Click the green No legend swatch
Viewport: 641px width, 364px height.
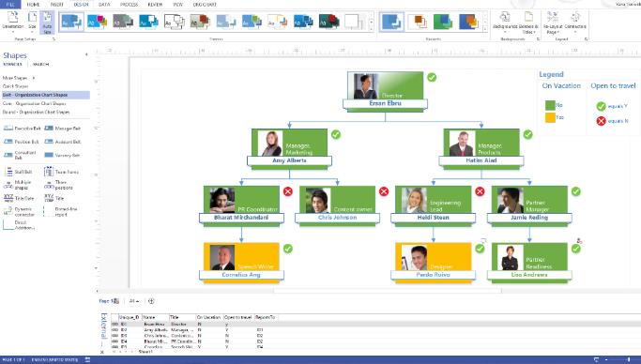550,105
